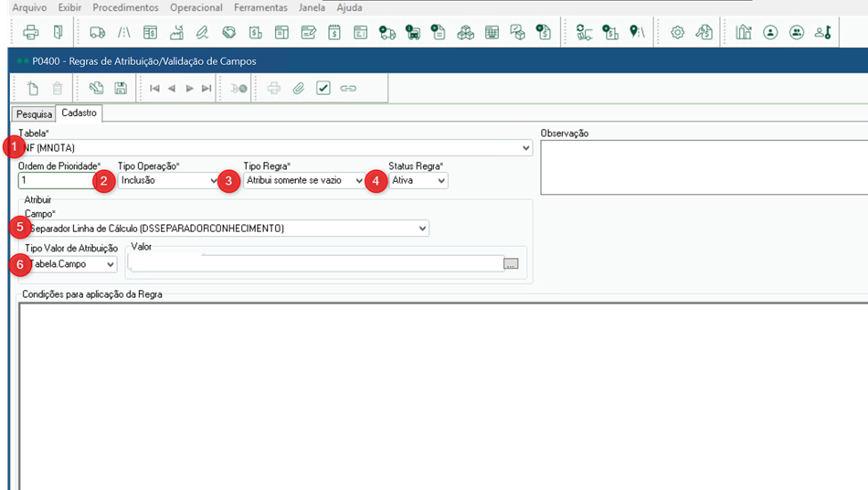Open the Campo dropdown

coord(227,229)
